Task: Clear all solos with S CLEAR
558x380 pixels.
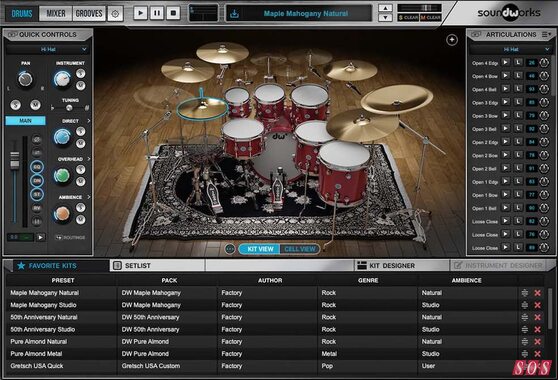Action: (408, 17)
